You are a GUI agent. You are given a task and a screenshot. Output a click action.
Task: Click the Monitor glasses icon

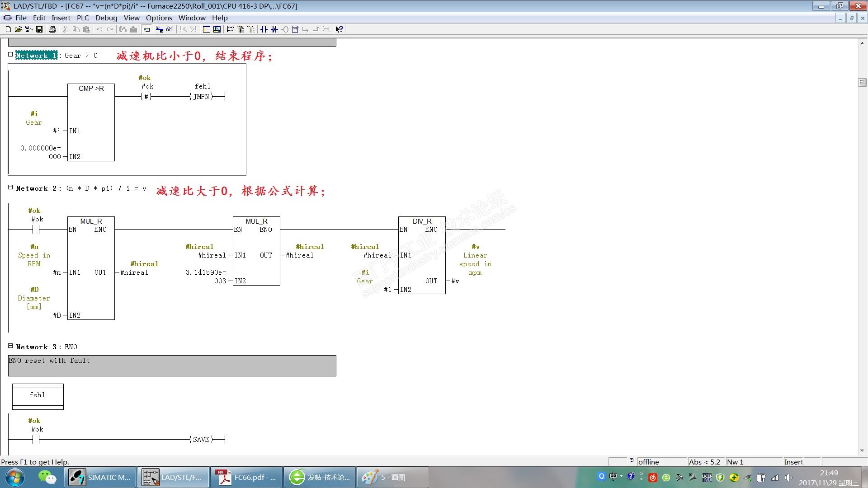[x=170, y=29]
